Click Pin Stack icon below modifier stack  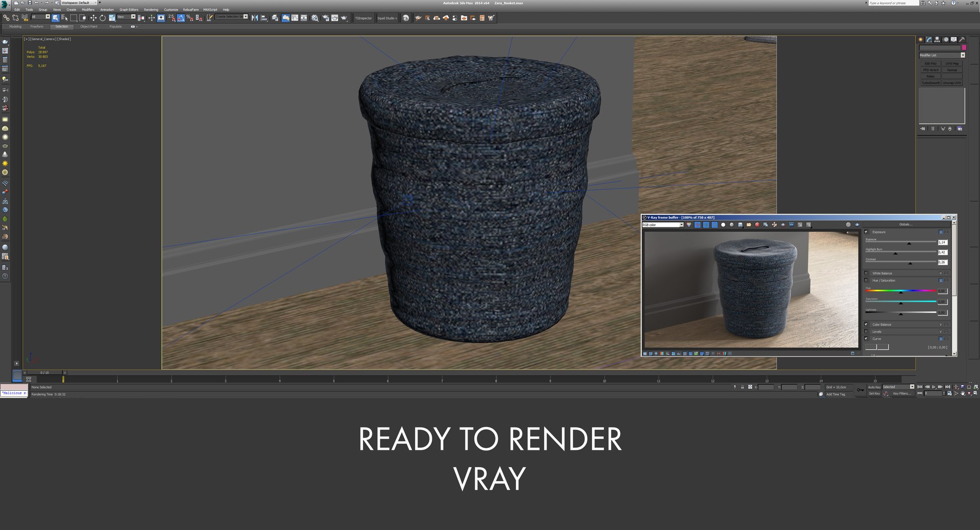click(923, 129)
